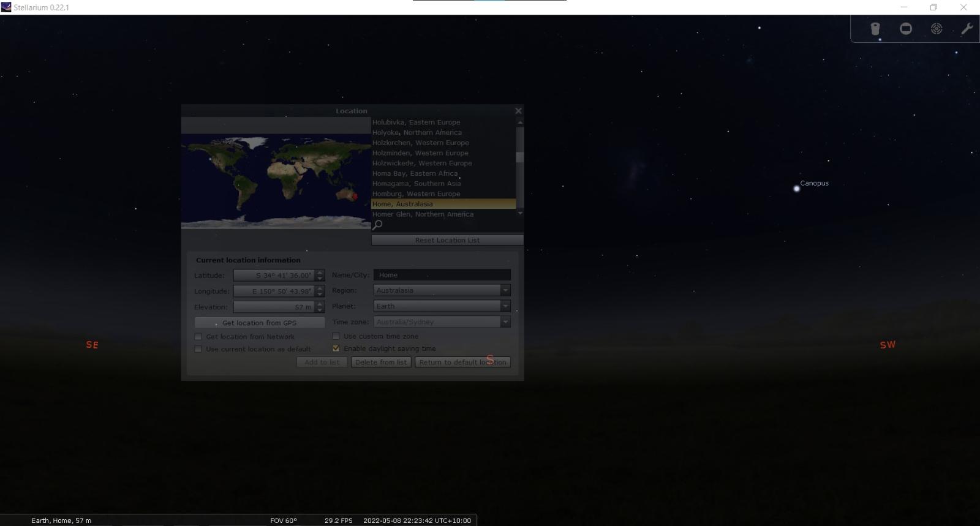Click the world map thumbnail
Screen dimensions: 980x526
click(x=276, y=181)
